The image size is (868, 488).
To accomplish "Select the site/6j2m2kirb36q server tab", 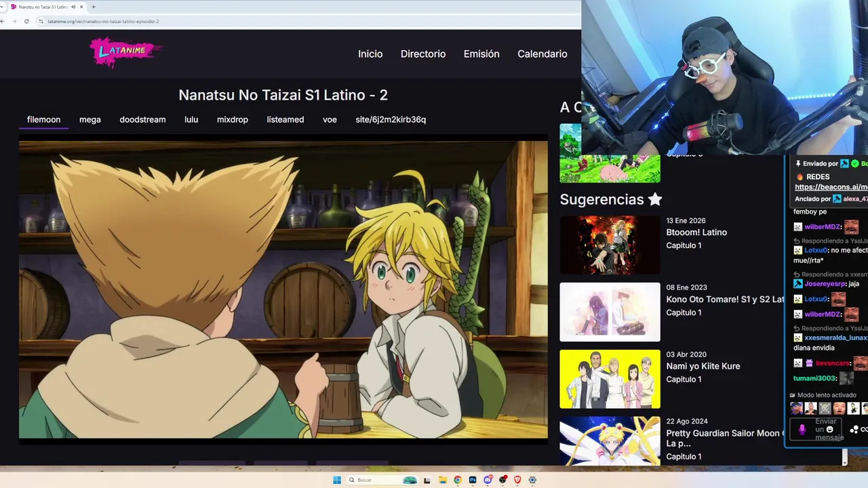I will [x=391, y=119].
